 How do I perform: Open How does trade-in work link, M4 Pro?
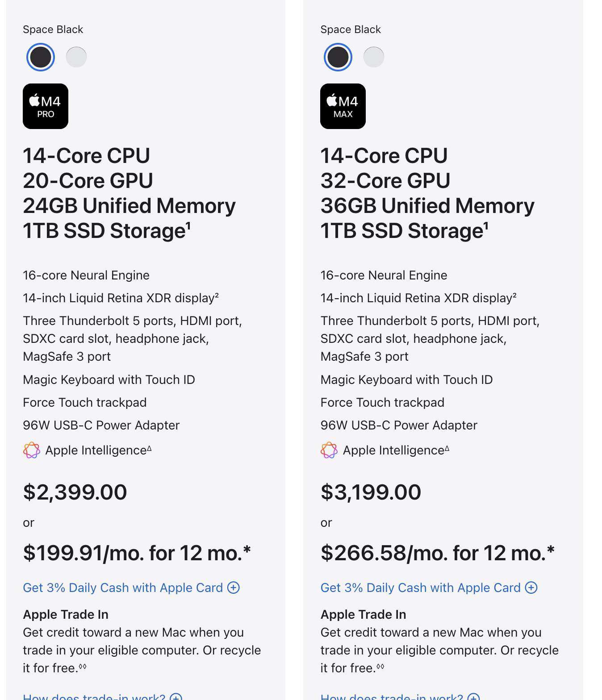click(x=94, y=696)
